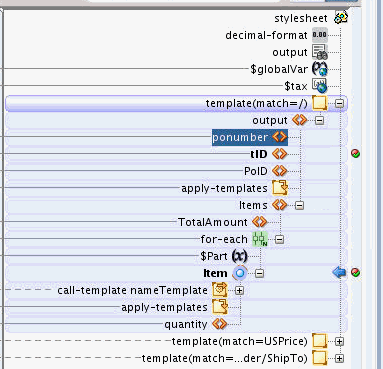Screen dimensions: 383x369
Task: Click the $globalVar variable icon
Action: pyautogui.click(x=320, y=69)
